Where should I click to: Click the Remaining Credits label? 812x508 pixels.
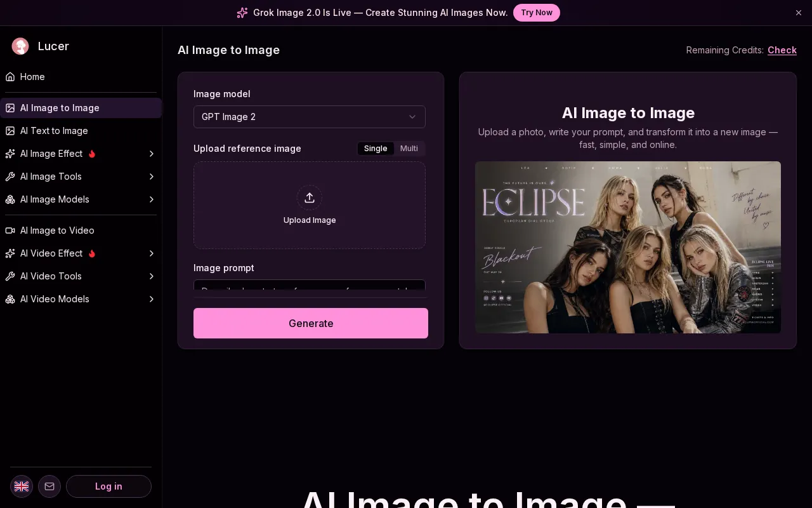click(725, 50)
